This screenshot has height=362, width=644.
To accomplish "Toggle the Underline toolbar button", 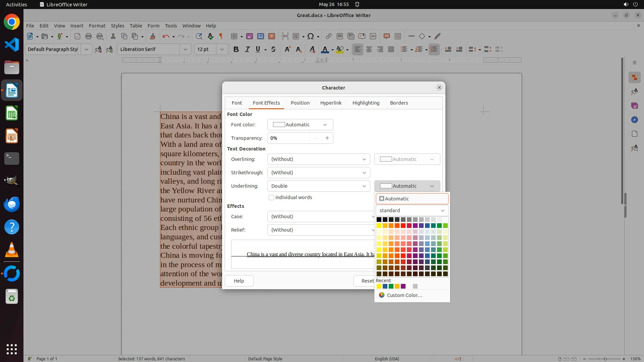I will (258, 49).
